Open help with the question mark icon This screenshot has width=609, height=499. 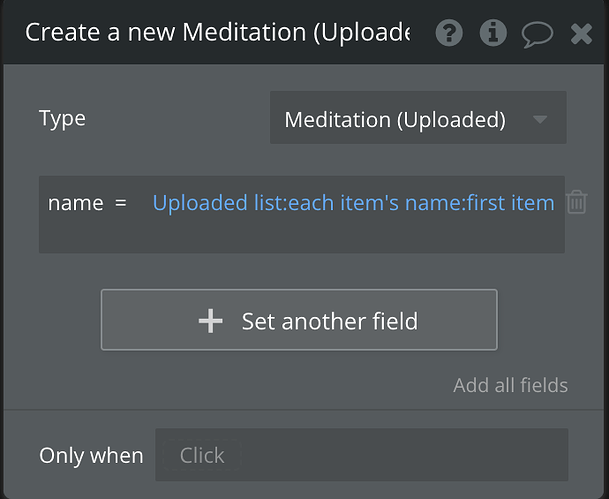(450, 33)
